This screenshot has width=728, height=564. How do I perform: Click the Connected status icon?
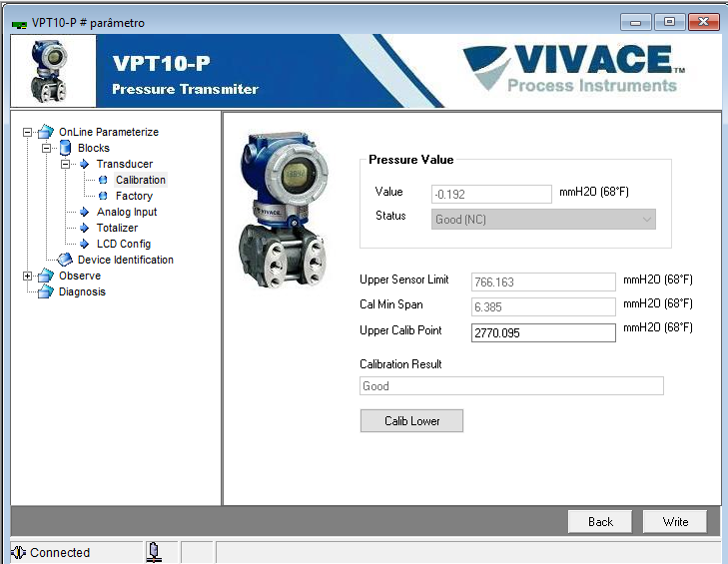coord(19,552)
